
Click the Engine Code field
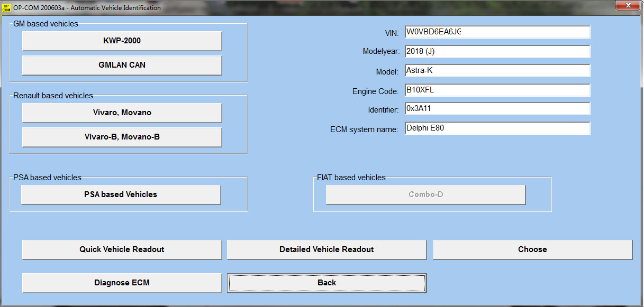[497, 90]
